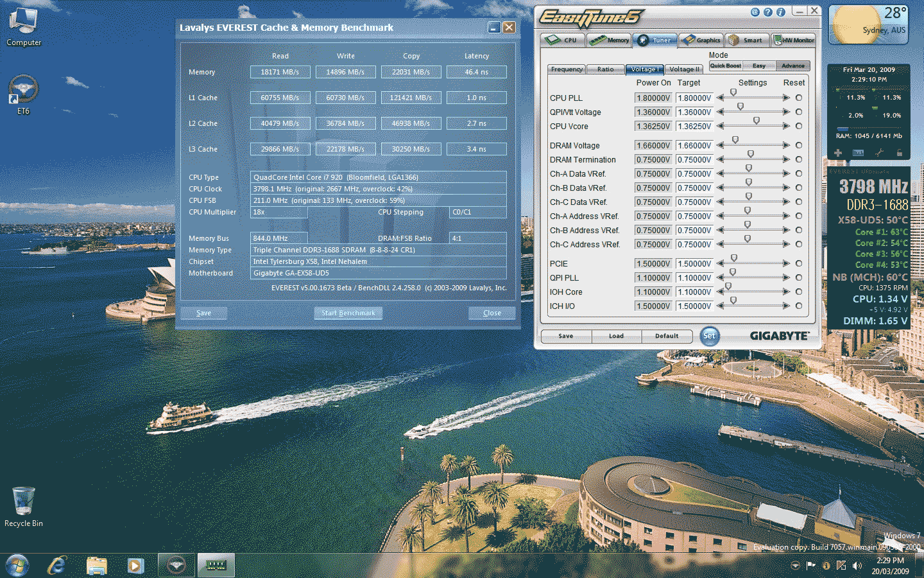Screen dimensions: 924x578
Task: Decrease DRAM Voltage with left arrow
Action: (720, 145)
